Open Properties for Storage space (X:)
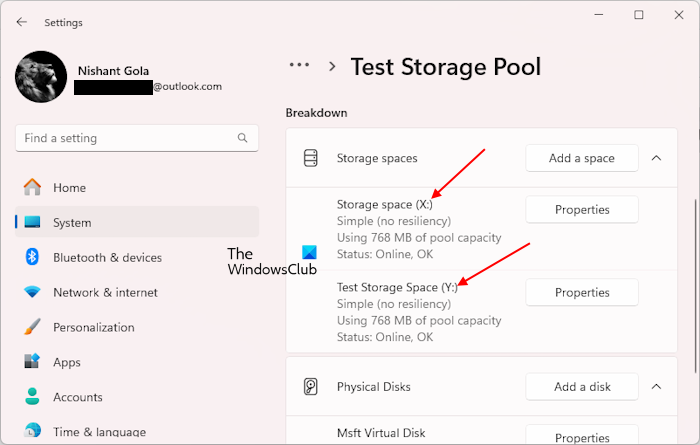The width and height of the screenshot is (700, 445). click(x=582, y=209)
